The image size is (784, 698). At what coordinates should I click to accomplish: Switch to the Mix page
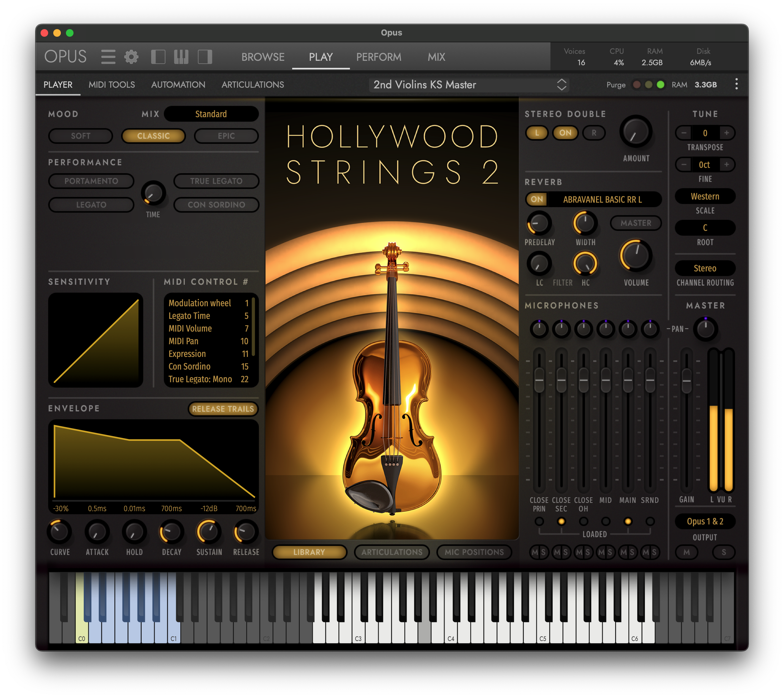(436, 57)
